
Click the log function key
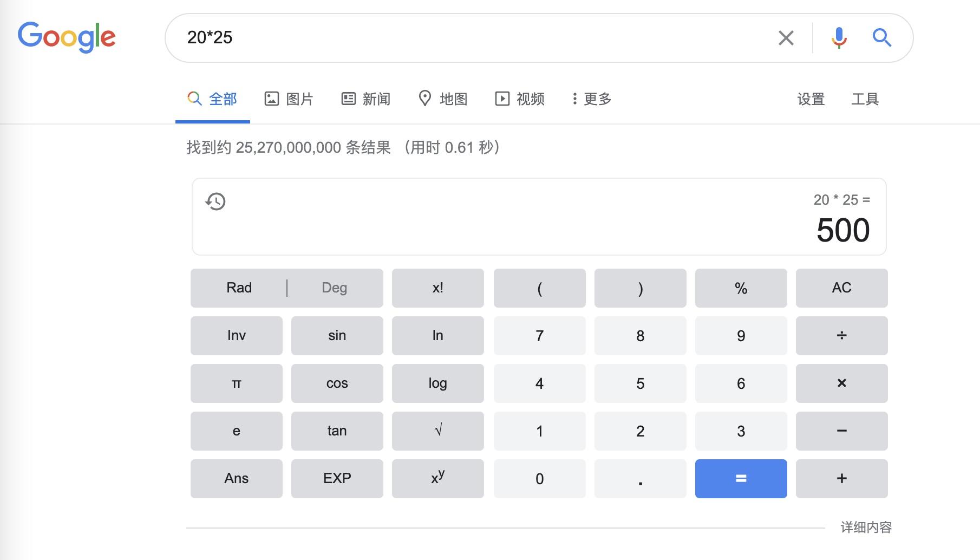[x=438, y=383]
